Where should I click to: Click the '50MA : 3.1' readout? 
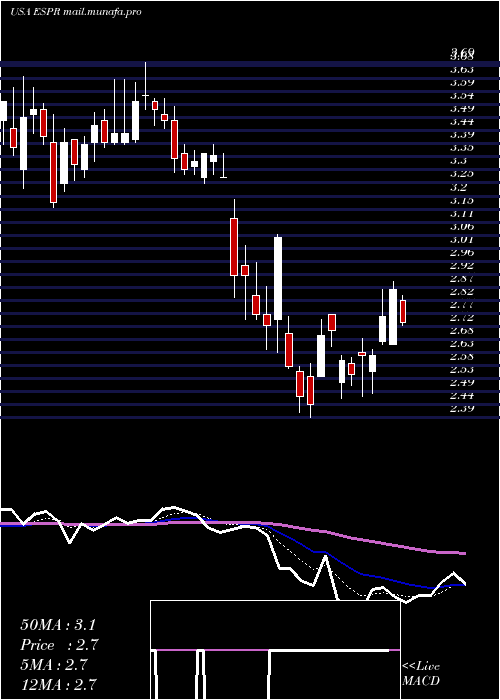tap(58, 625)
